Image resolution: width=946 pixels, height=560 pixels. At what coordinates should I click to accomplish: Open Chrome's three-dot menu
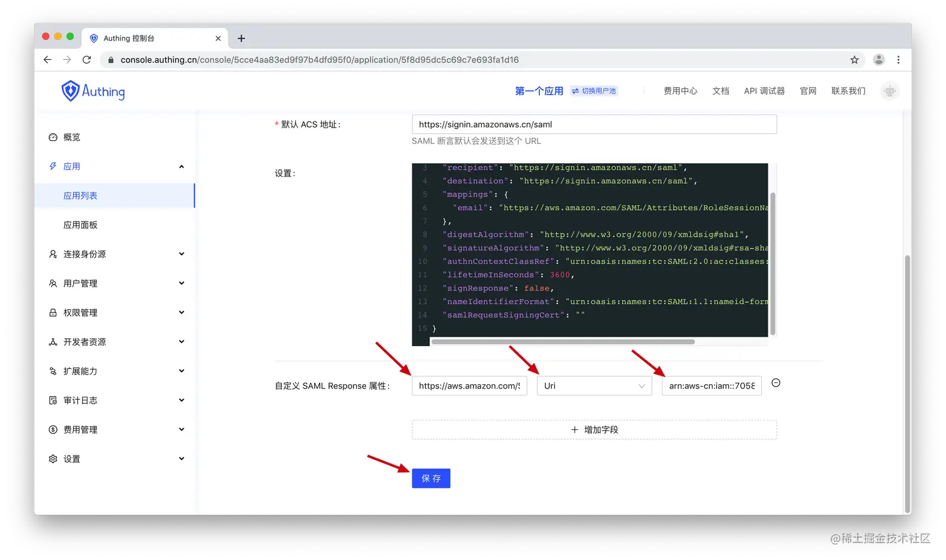(898, 60)
